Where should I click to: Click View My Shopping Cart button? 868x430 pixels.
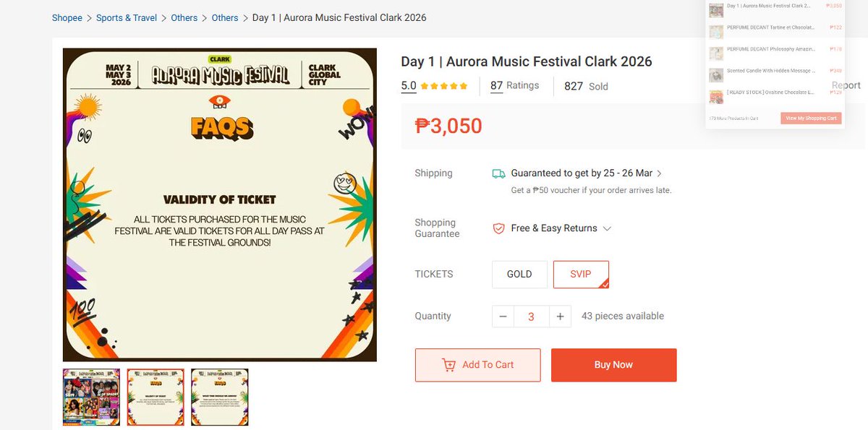(x=811, y=118)
